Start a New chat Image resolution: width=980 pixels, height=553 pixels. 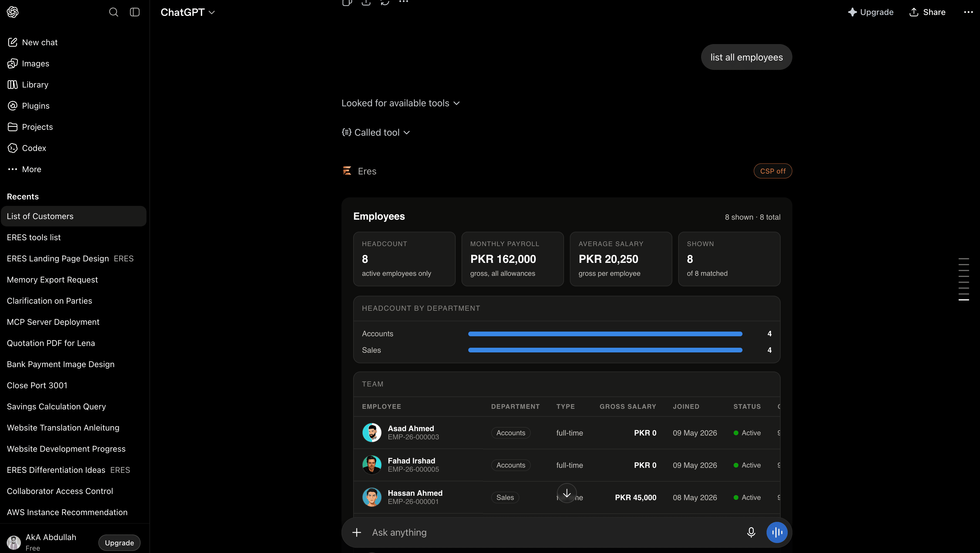[x=74, y=42]
